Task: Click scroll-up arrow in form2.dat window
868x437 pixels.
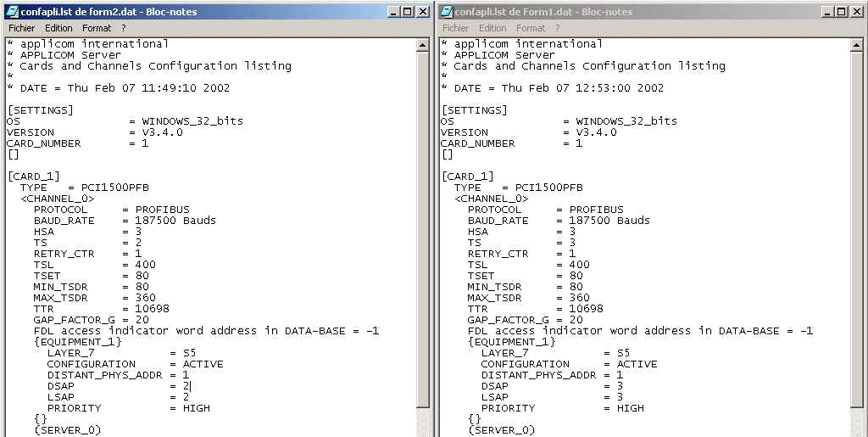Action: [x=422, y=45]
